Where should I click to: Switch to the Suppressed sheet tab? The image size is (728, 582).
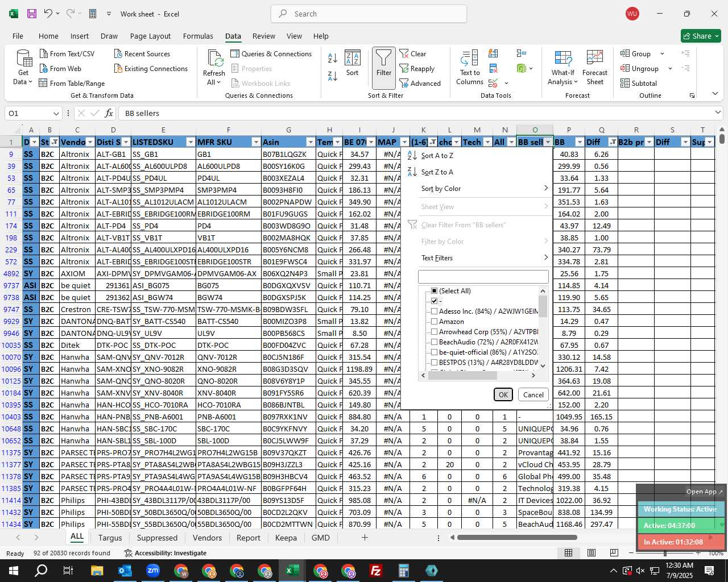[157, 538]
